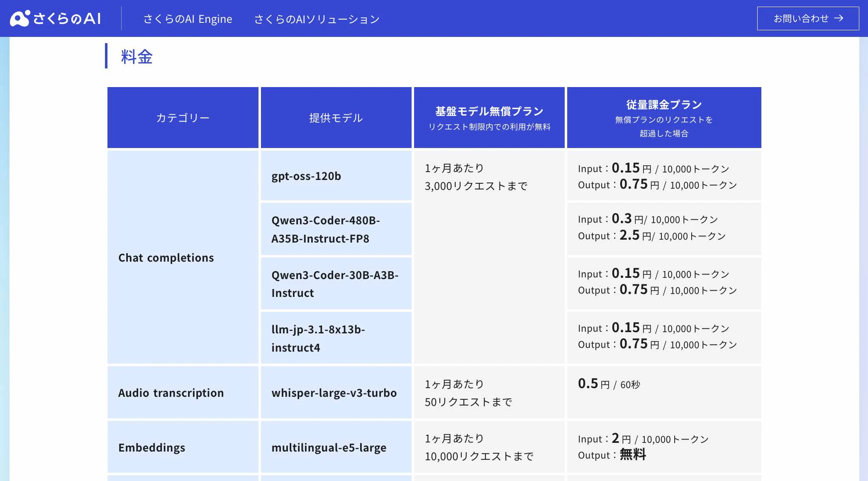This screenshot has width=868, height=481.
Task: Click the llm-jp Output 0.75円 price
Action: tap(658, 344)
